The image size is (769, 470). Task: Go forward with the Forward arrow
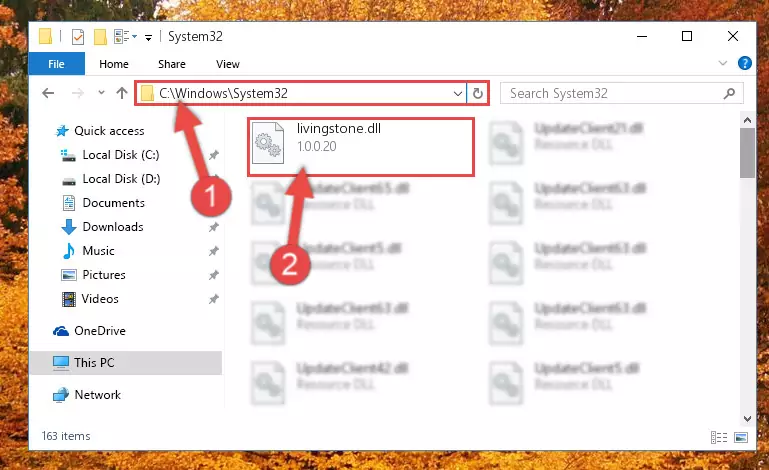pyautogui.click(x=77, y=93)
